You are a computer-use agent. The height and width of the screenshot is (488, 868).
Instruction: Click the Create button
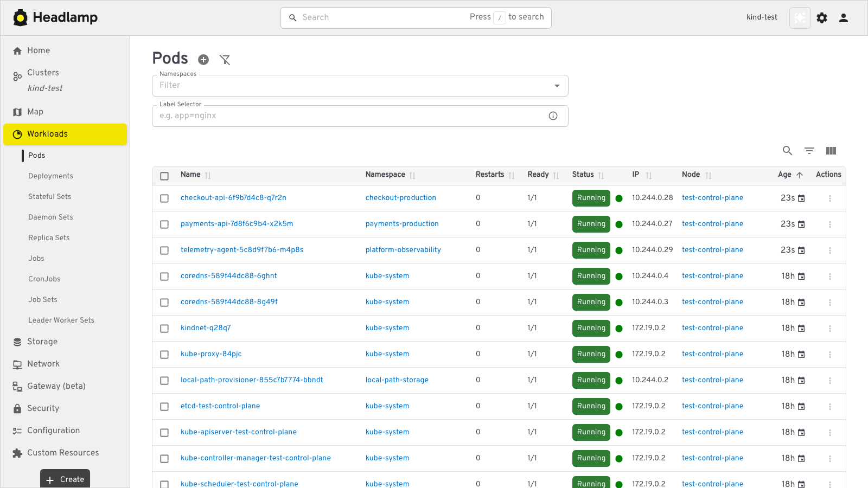(x=65, y=479)
